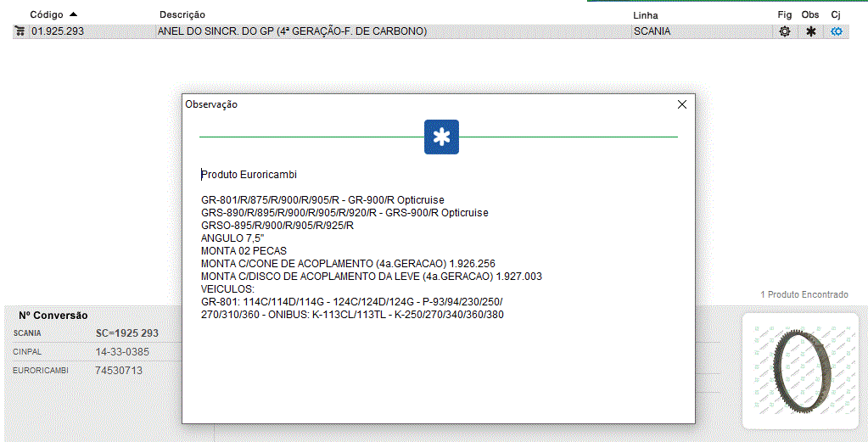868x442 pixels.
Task: Click the sort arrow next to Código
Action: click(74, 14)
